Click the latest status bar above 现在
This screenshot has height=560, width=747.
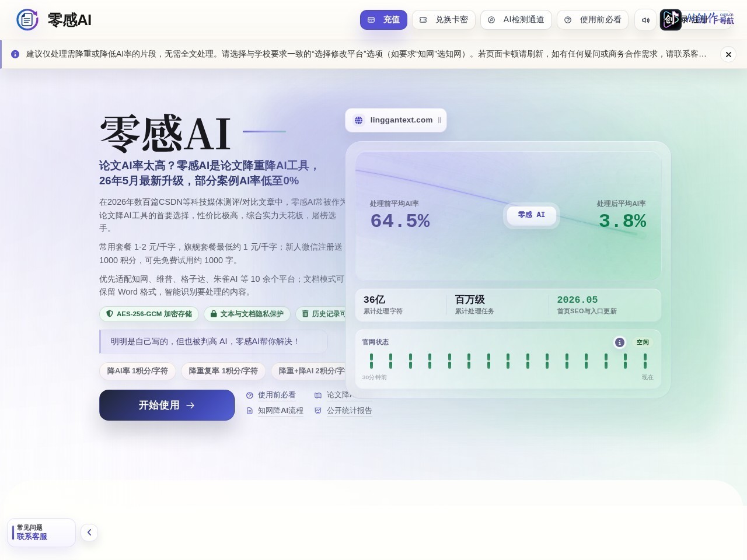(645, 361)
